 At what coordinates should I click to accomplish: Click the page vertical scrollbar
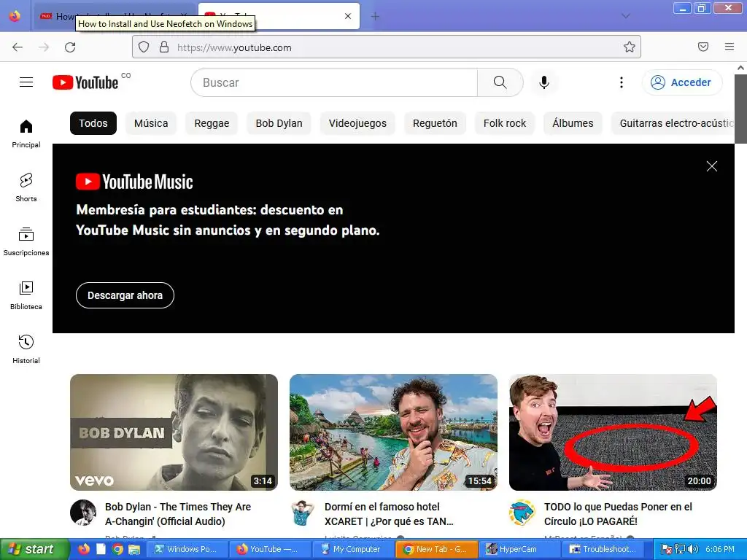740,109
